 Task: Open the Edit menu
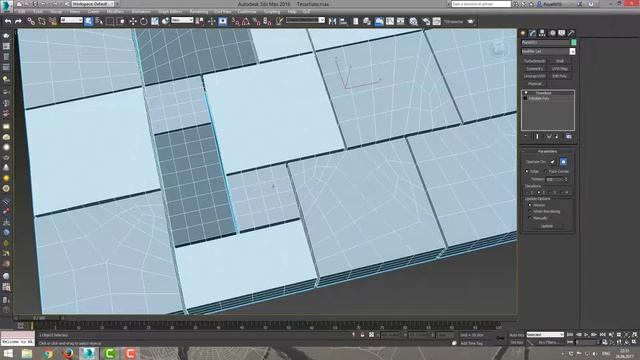pos(21,12)
